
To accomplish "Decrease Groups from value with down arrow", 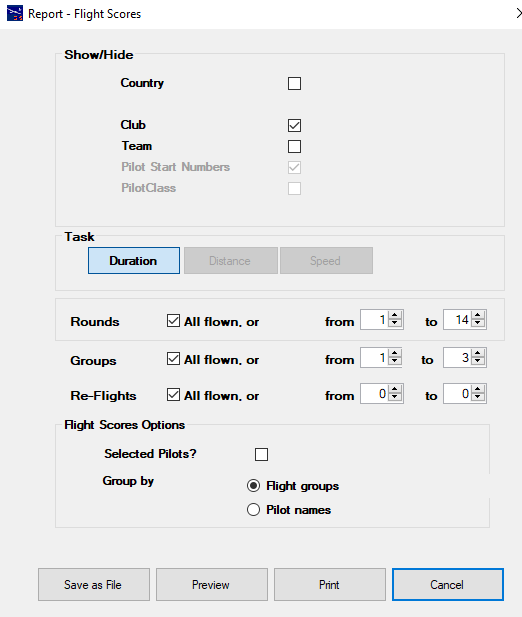I will (395, 362).
